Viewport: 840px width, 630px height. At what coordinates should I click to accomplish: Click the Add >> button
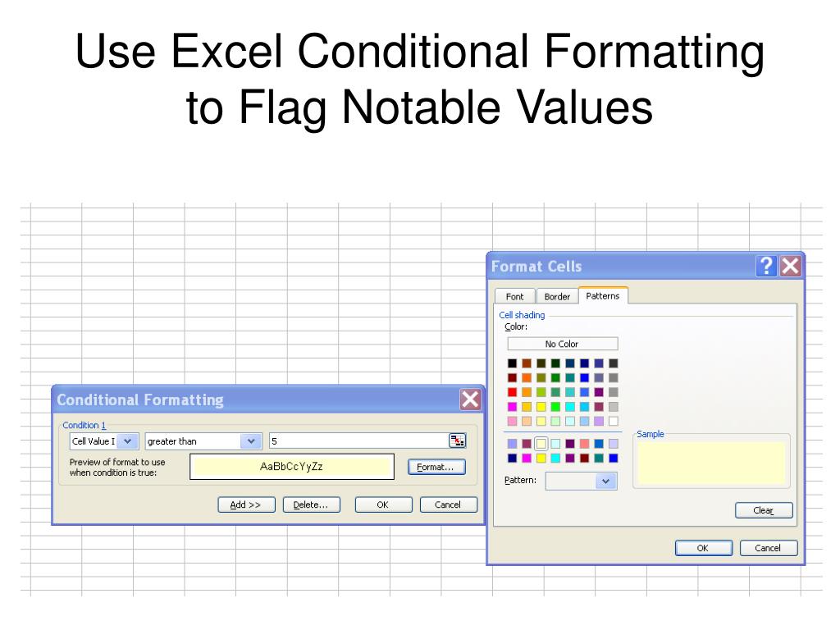[246, 504]
